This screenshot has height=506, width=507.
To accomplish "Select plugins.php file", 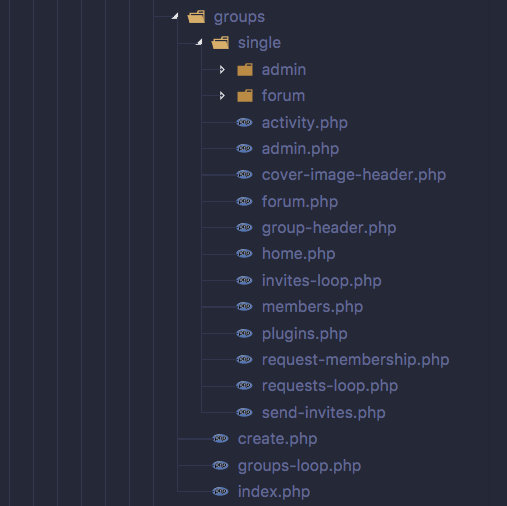I will point(304,334).
